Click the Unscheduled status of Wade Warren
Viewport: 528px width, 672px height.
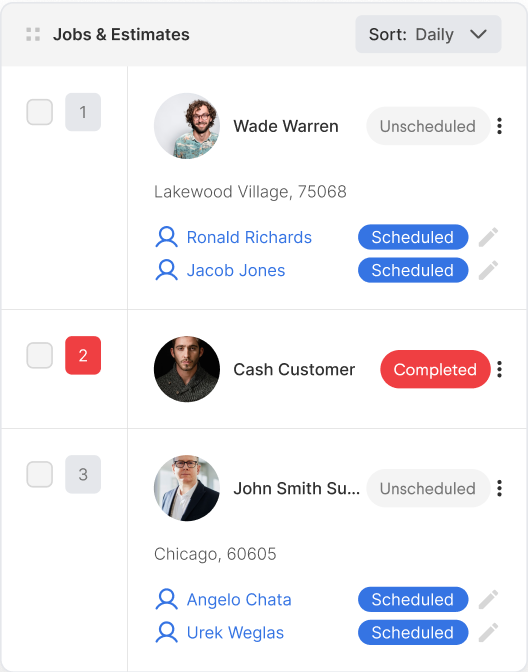tap(428, 126)
